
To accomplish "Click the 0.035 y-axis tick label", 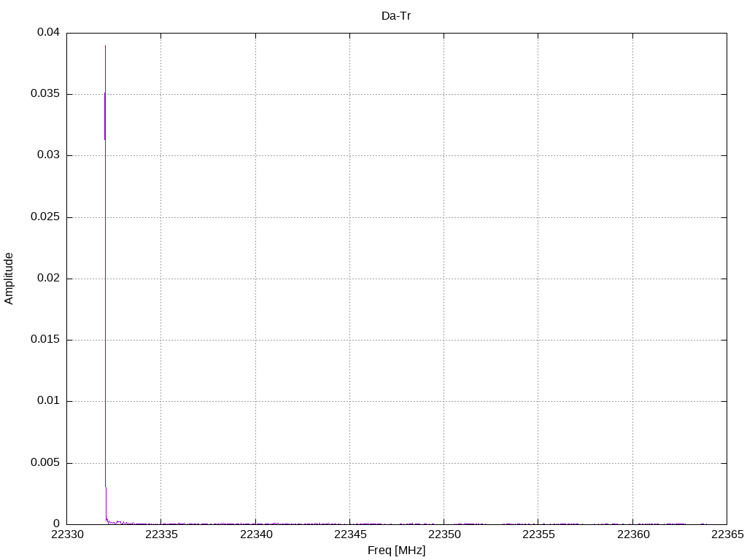I will (x=46, y=94).
